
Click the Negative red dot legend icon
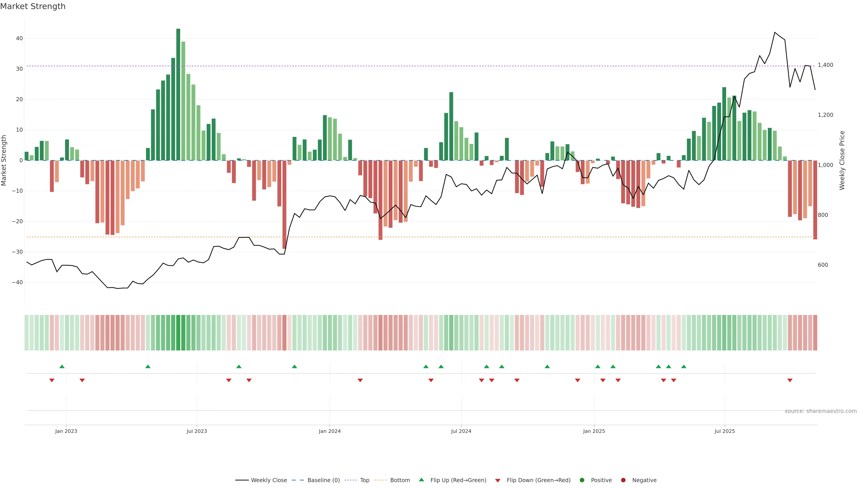pos(623,480)
